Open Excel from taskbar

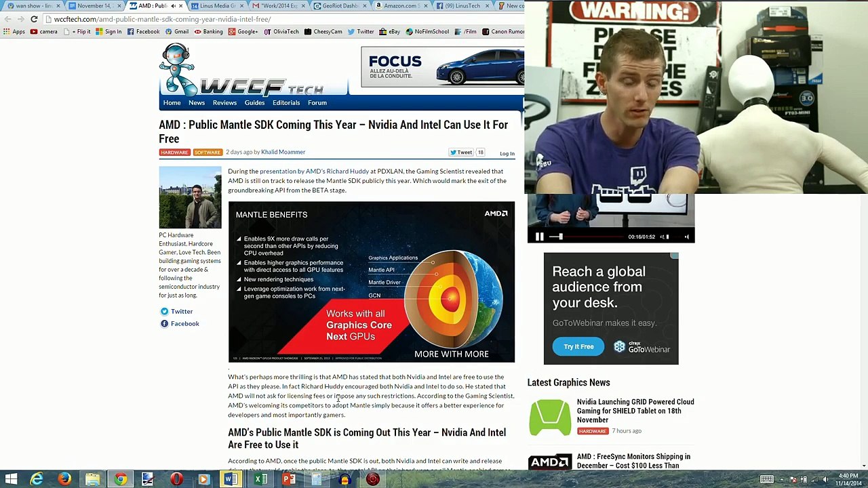click(260, 480)
